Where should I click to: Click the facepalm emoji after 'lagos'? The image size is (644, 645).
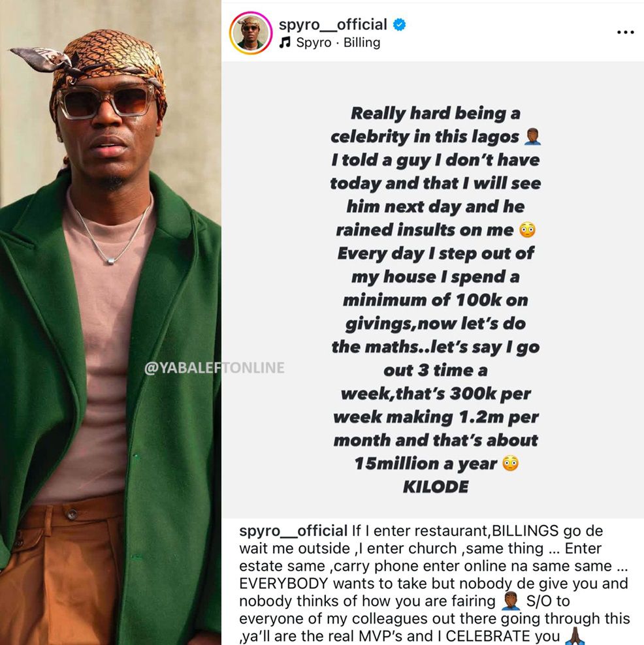click(532, 136)
